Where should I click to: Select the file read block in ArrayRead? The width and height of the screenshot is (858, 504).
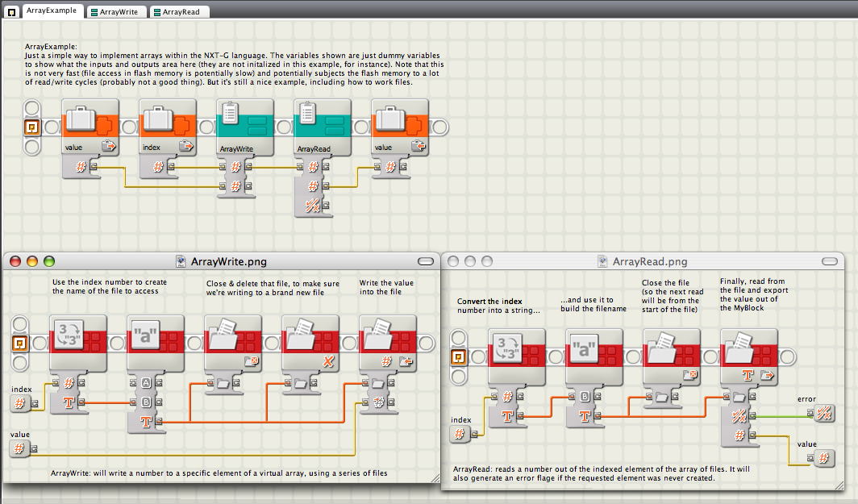click(x=748, y=356)
